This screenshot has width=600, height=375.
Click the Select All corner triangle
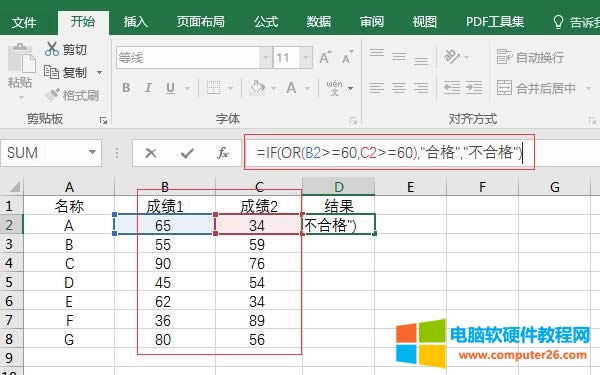point(15,187)
